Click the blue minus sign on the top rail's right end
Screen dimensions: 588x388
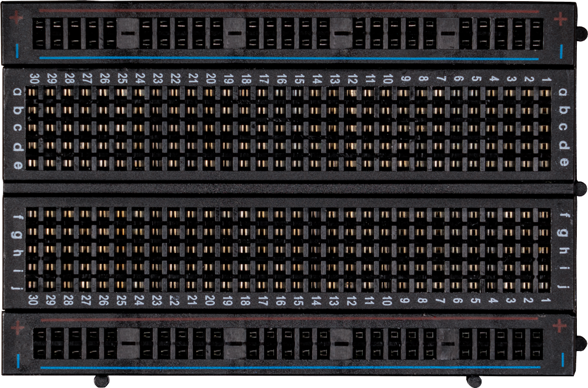click(x=562, y=52)
